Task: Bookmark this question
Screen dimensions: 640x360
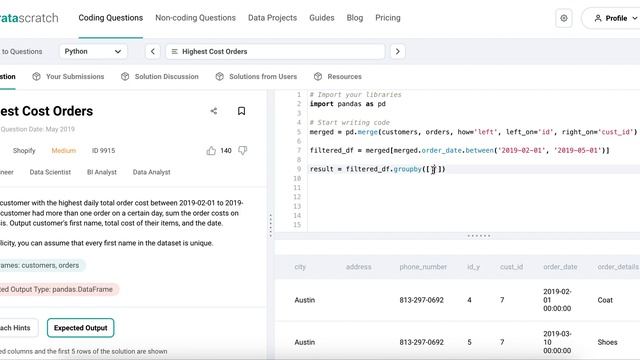Action: tap(241, 111)
